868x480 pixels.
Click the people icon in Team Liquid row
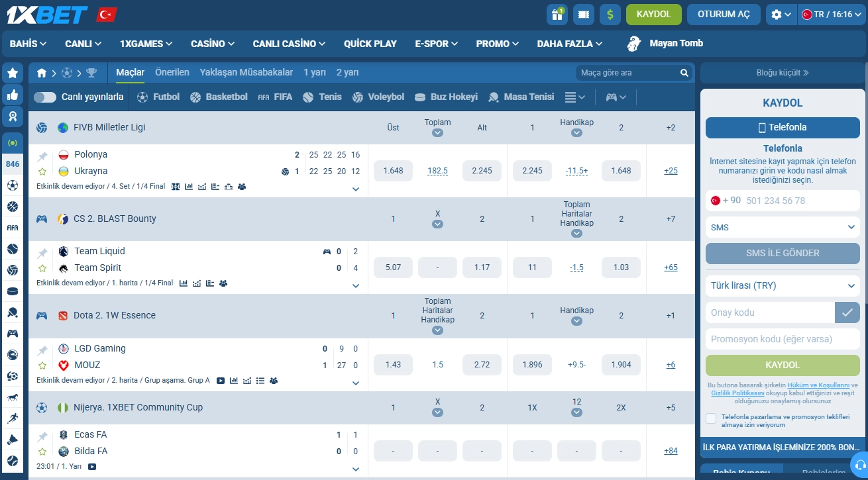point(223,283)
